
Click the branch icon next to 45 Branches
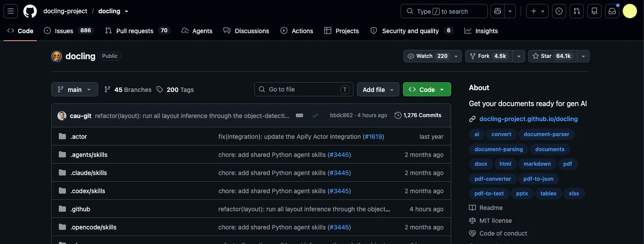[x=107, y=89]
